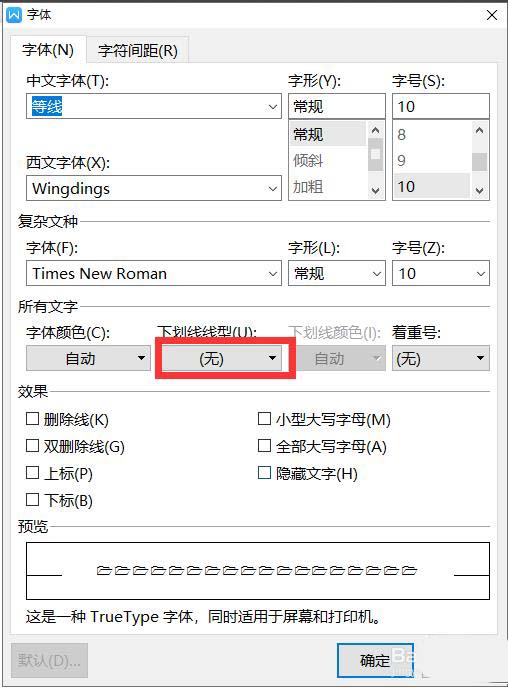This screenshot has width=508, height=688.
Task: Close the 字体 dialog with X
Action: [491, 15]
